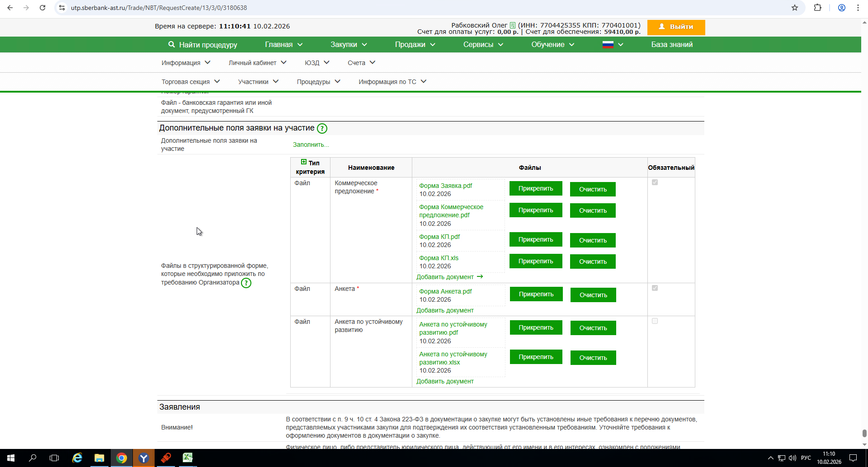Viewport: 868px width, 467px height.
Task: Expand the Закупки menu
Action: pos(349,45)
